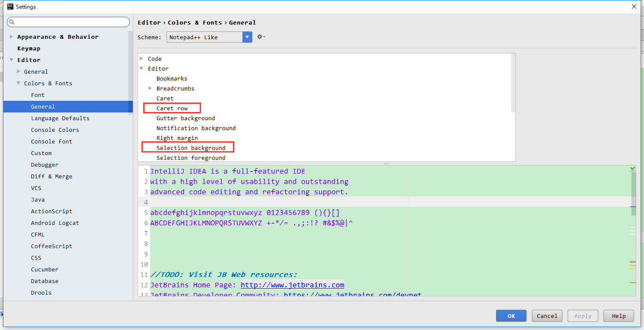644x330 pixels.
Task: Click the green inspection checkmark above the preview
Action: point(632,168)
